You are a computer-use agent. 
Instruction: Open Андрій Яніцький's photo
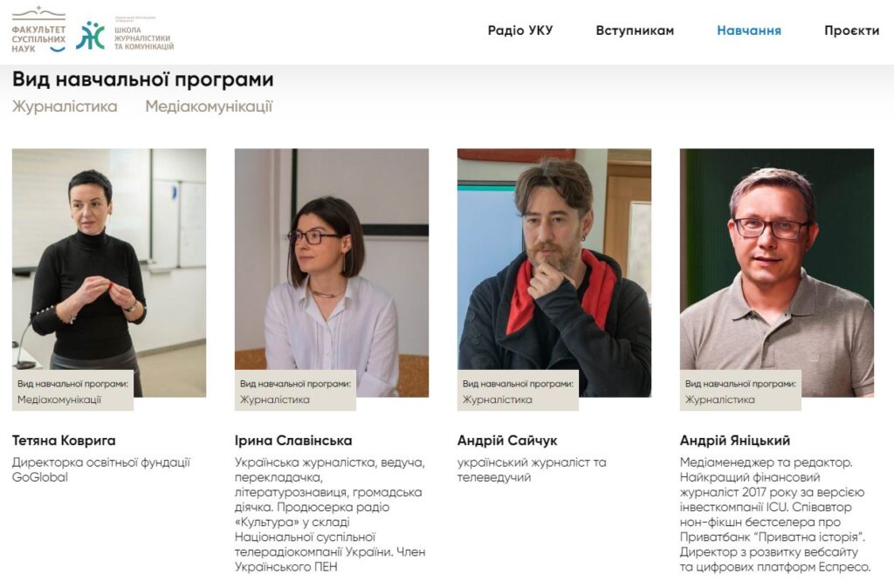click(776, 272)
